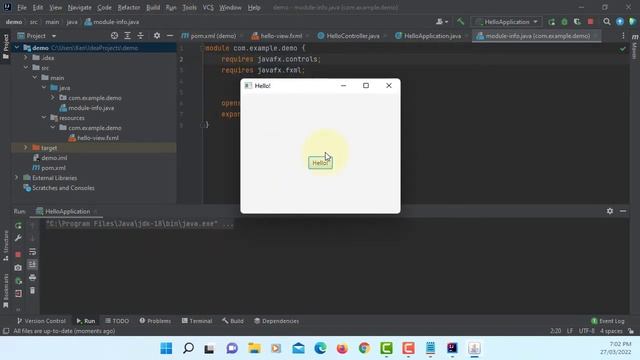640x360 pixels.
Task: Hide the Project tool window
Action: (x=170, y=36)
